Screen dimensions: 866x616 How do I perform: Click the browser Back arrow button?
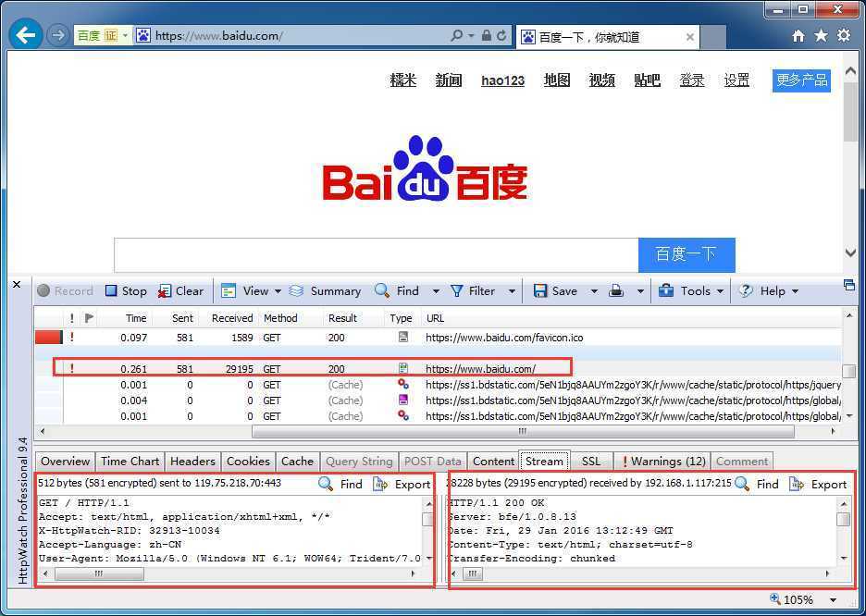[x=25, y=36]
